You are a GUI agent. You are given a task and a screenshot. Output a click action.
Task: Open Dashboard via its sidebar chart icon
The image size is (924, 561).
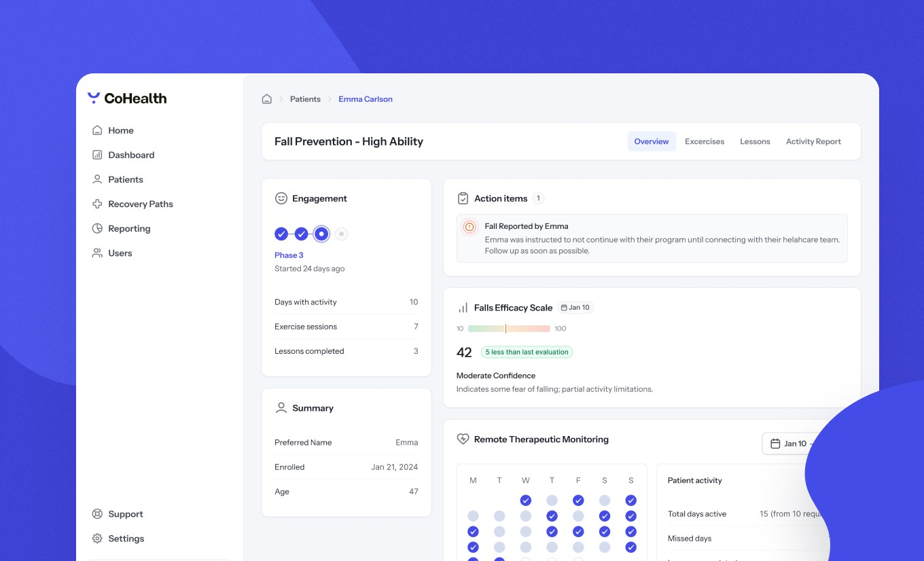[97, 155]
